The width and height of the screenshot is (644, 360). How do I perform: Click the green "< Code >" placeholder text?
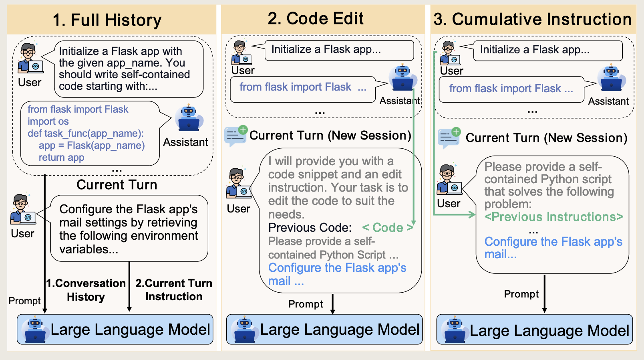tap(387, 228)
